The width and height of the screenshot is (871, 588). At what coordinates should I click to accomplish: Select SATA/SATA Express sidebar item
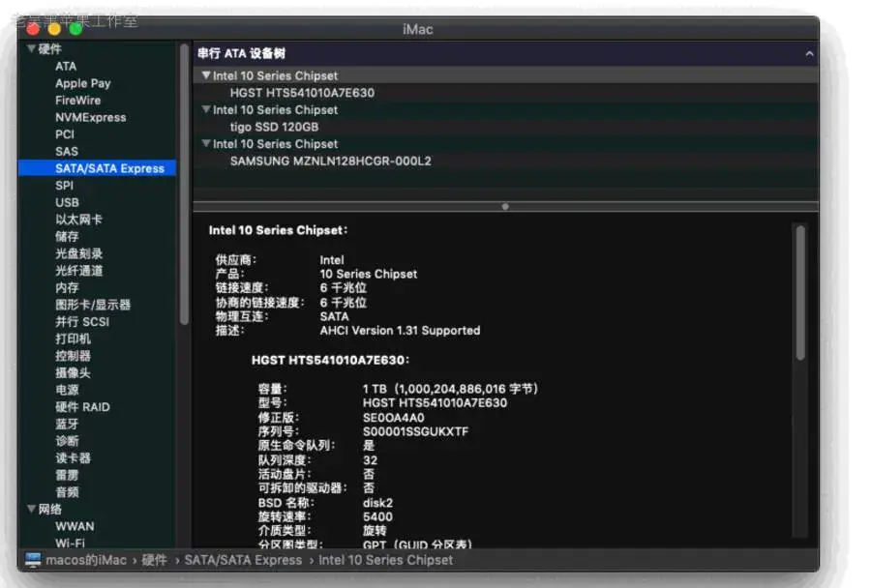[97, 168]
